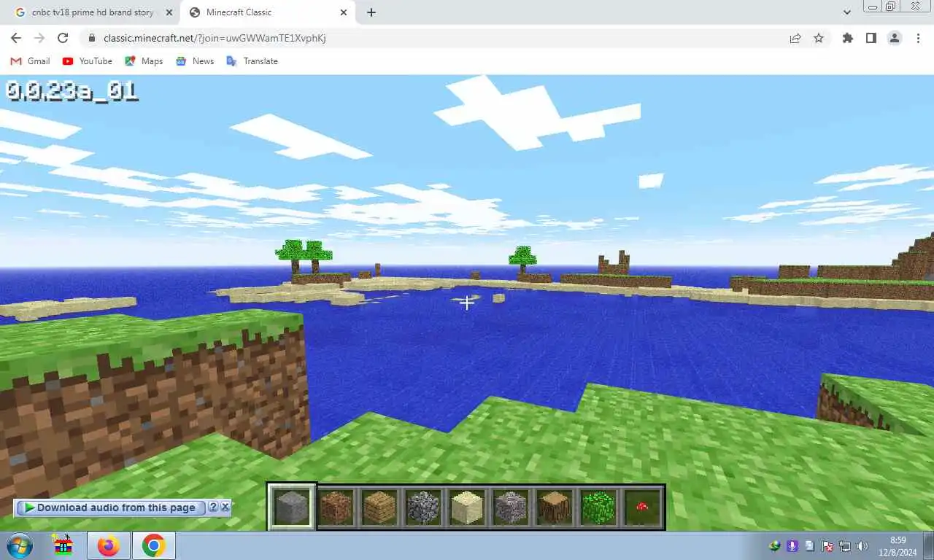
Task: Select the leaves block hotbar slot
Action: click(x=598, y=507)
